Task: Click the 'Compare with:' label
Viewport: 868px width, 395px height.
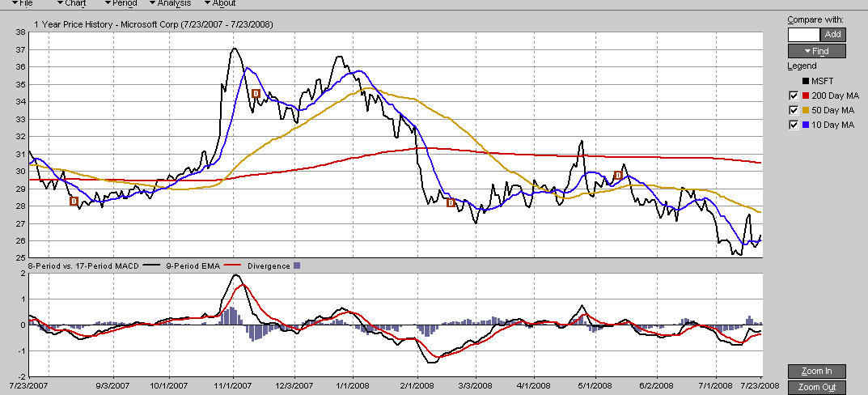Action: (815, 20)
